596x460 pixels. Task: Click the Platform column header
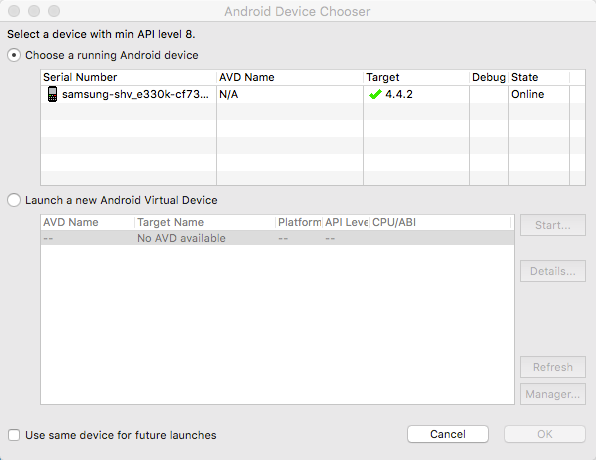(299, 222)
